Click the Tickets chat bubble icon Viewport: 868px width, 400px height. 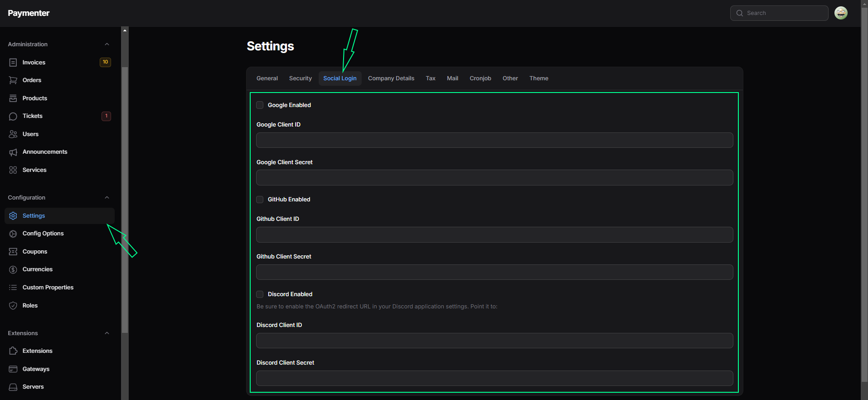(x=13, y=117)
